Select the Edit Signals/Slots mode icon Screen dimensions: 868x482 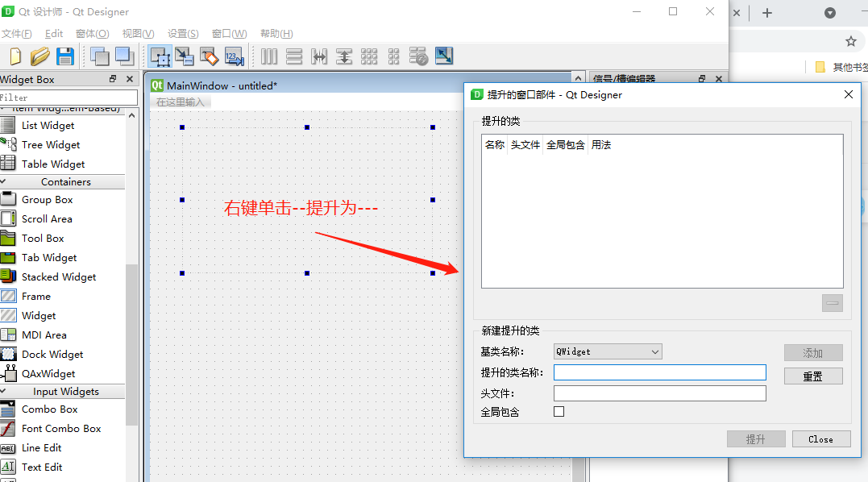185,56
